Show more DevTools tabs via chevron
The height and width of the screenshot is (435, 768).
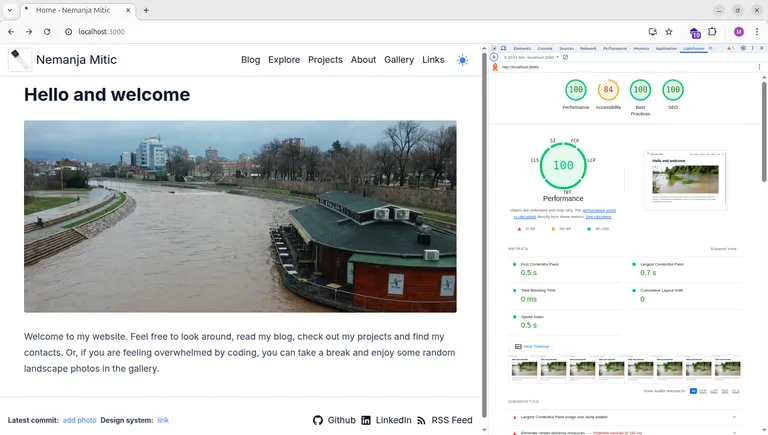click(711, 48)
